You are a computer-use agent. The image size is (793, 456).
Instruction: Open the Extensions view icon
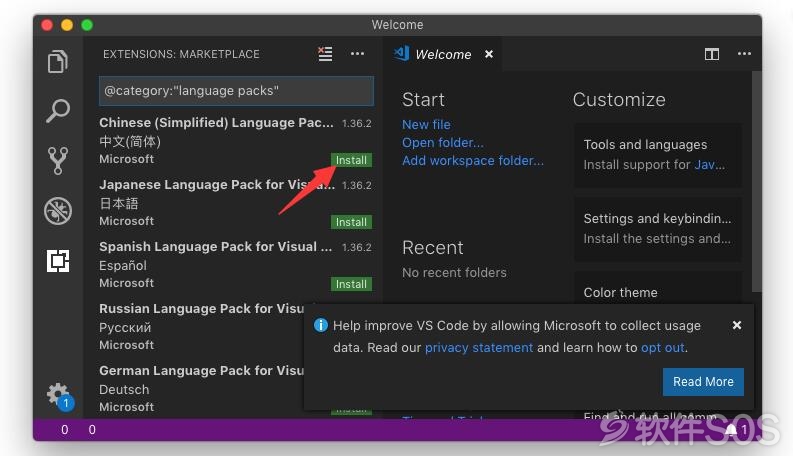coord(58,261)
